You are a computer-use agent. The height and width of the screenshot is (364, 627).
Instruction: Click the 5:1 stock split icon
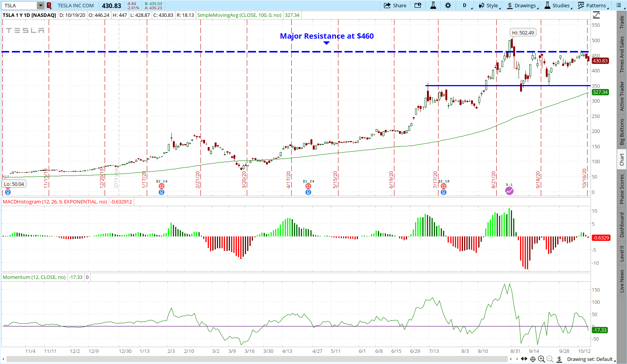click(x=509, y=191)
